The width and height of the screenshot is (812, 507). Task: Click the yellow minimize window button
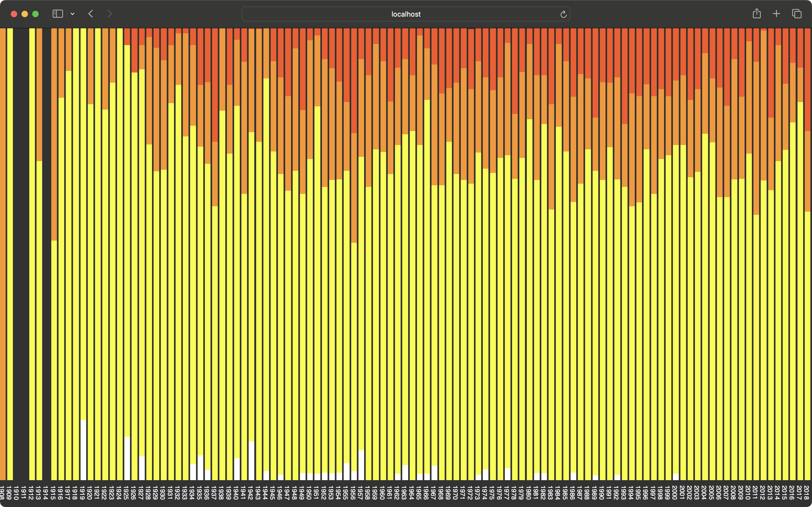pyautogui.click(x=24, y=14)
